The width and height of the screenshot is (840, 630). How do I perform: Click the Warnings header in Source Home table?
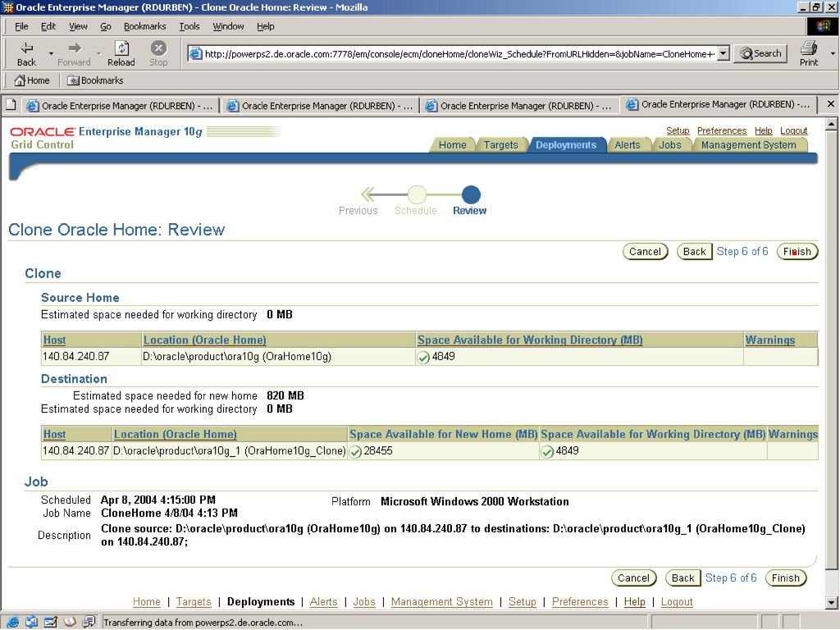[x=769, y=340]
